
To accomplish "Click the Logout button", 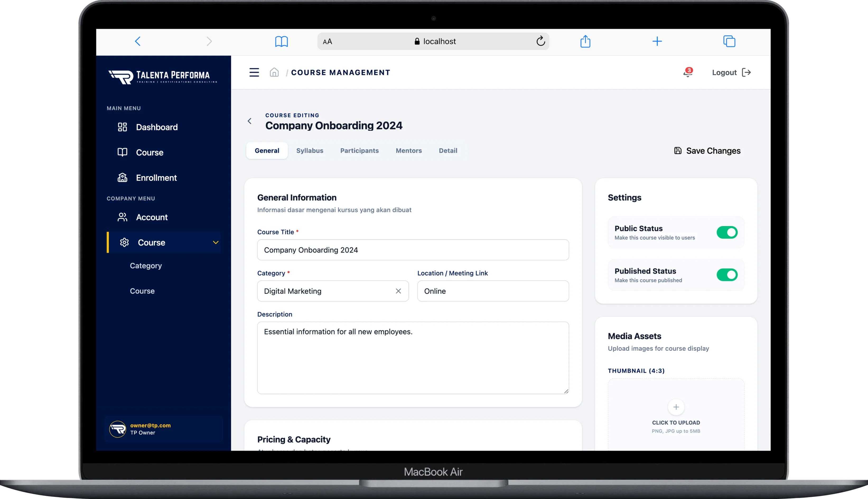I will (731, 72).
